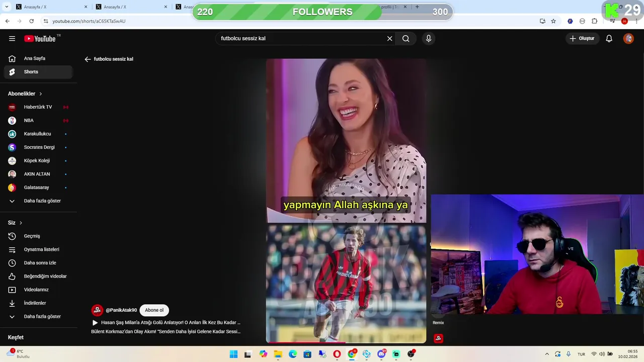This screenshot has width=644, height=362.
Task: Open Karakullukcu subscription channel
Action: point(38,134)
